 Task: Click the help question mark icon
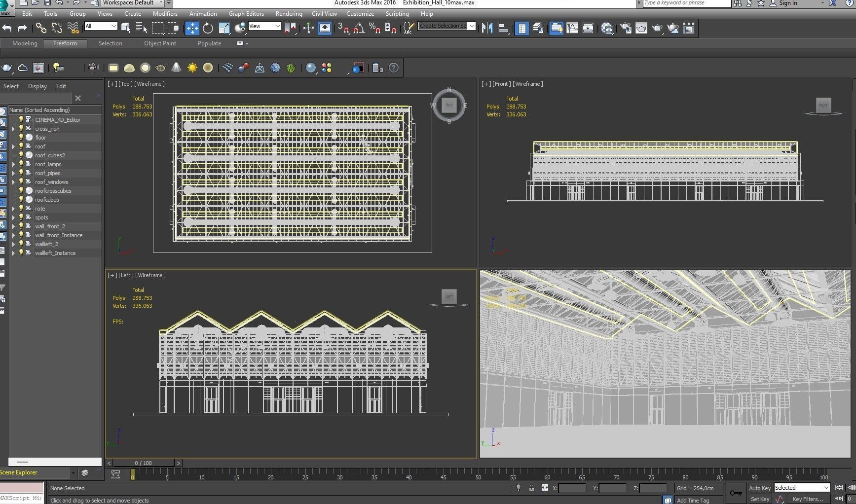(x=394, y=68)
